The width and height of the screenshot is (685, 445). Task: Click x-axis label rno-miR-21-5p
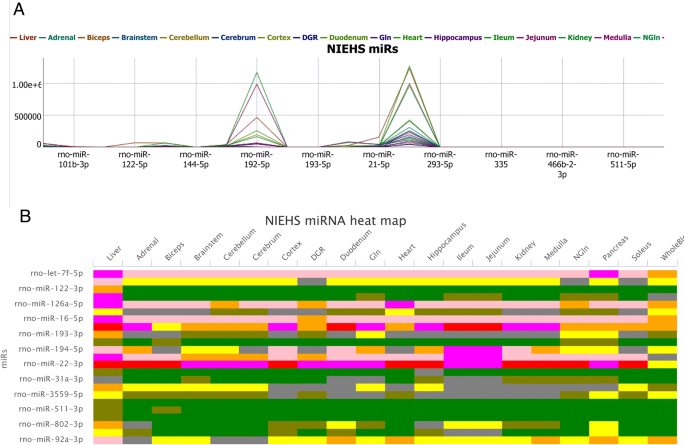379,159
